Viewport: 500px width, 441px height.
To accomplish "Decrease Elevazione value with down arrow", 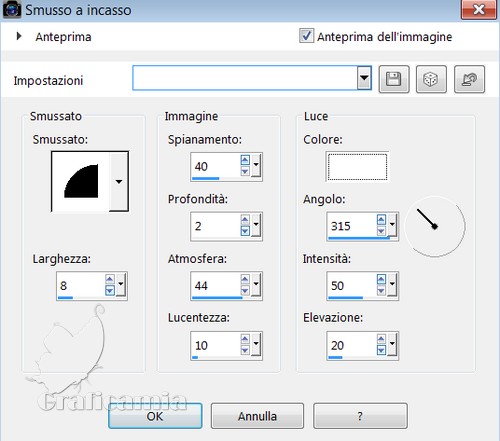I will coord(381,350).
